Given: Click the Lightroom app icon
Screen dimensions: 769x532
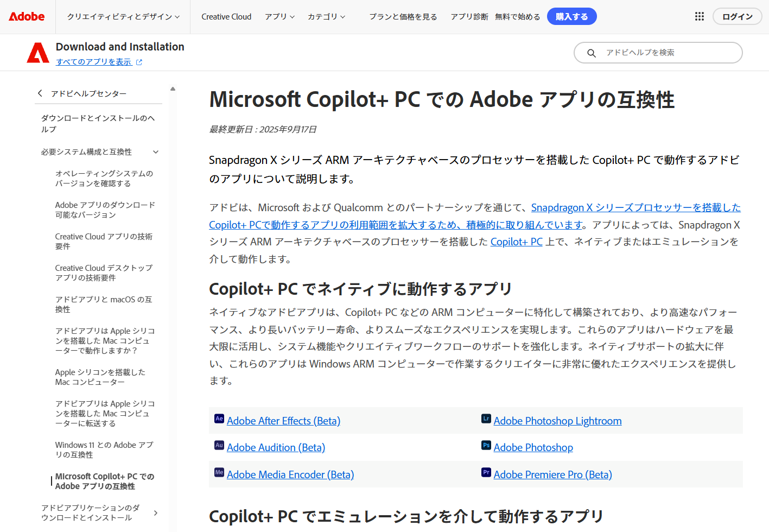Looking at the screenshot, I should (x=486, y=419).
